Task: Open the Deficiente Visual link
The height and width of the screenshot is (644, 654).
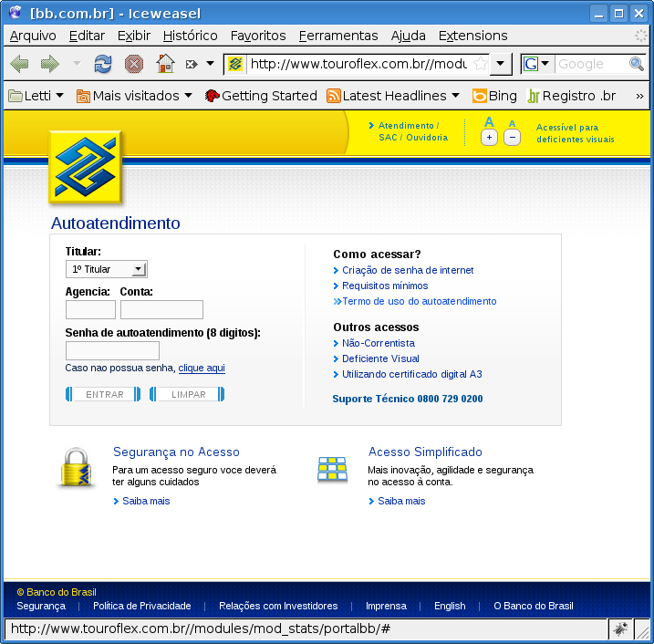Action: (x=380, y=358)
